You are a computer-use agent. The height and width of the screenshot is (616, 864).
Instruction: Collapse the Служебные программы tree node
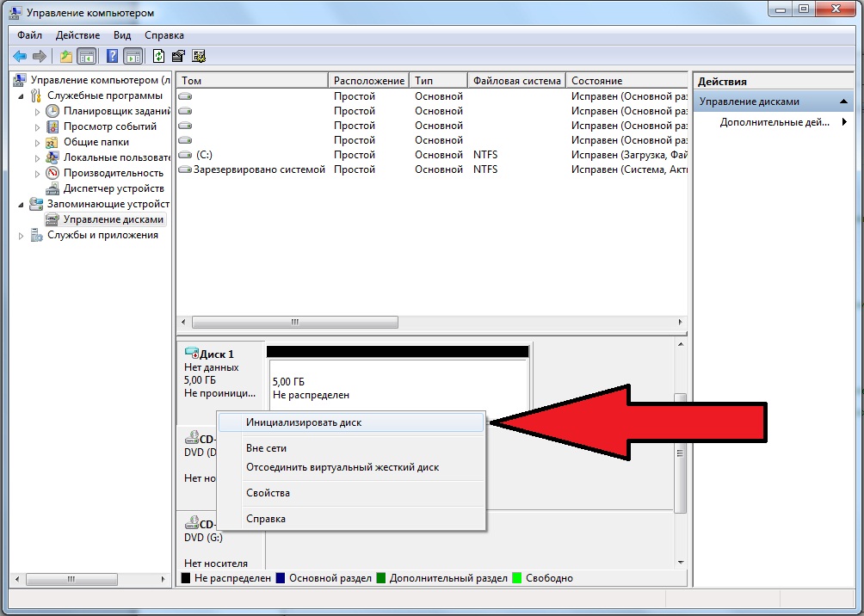(x=21, y=96)
